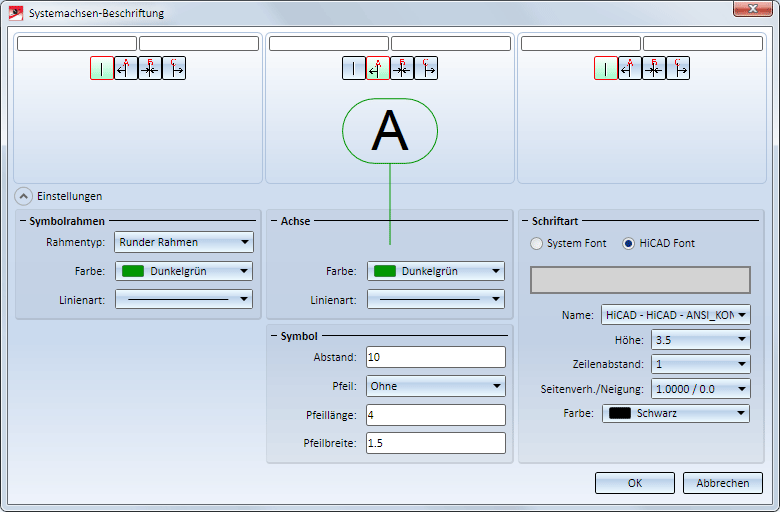
Task: Select no-label axis option in middle panel
Action: (x=354, y=68)
